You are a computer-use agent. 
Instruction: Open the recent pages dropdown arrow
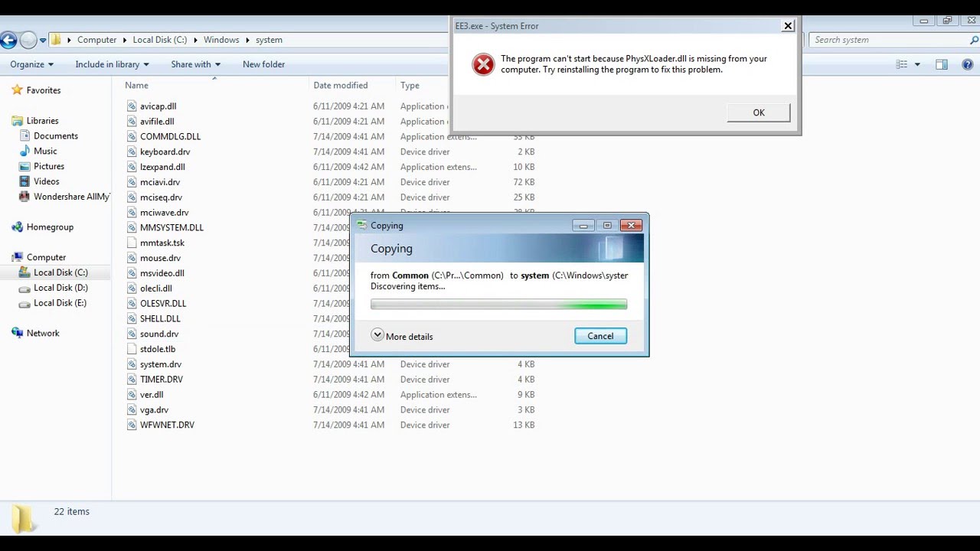coord(43,40)
